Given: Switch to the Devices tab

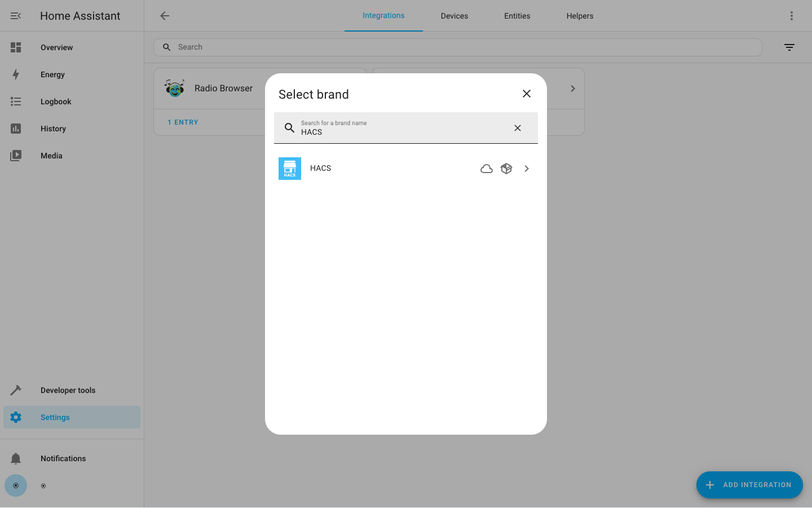Looking at the screenshot, I should [x=454, y=16].
